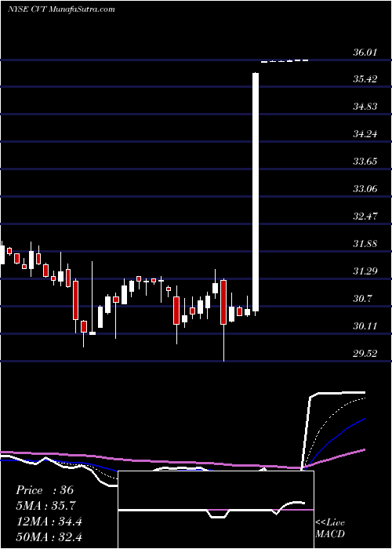
Task: Click the 29.52 price axis label
Action: pos(365,354)
